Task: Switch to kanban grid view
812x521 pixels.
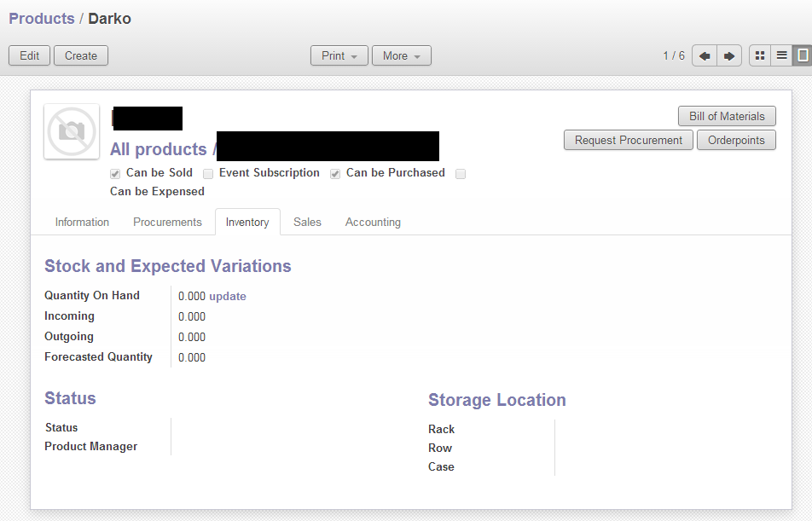Action: (760, 55)
